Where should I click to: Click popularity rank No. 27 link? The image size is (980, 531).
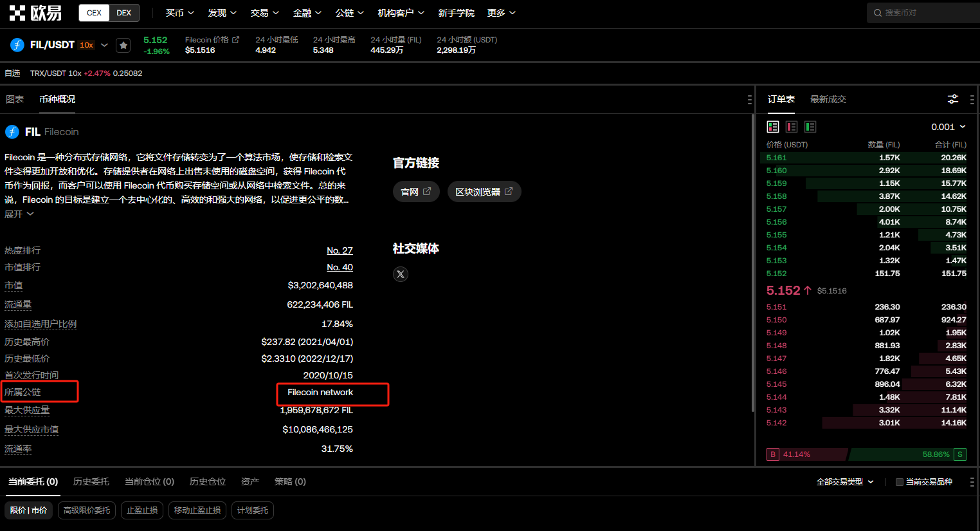coord(340,250)
